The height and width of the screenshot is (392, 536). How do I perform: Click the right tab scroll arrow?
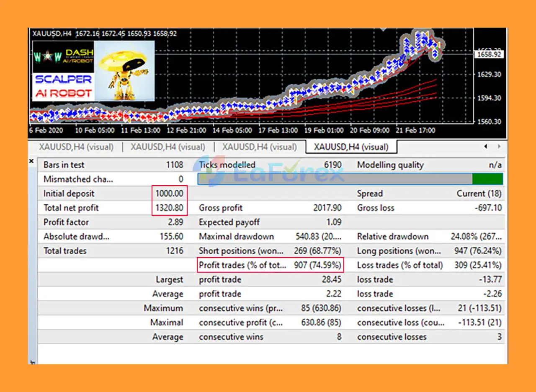pyautogui.click(x=499, y=147)
